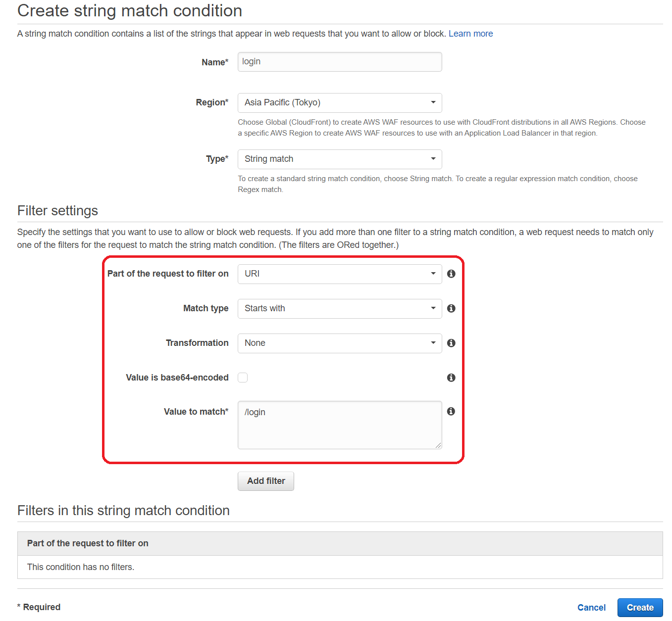Image resolution: width=672 pixels, height=621 pixels.
Task: Expand the request part dropdown showing URI
Action: (340, 274)
